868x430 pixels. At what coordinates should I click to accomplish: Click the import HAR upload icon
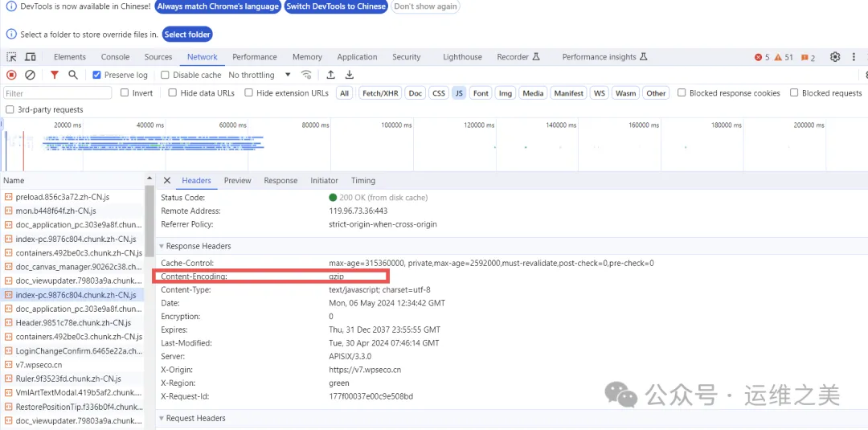point(330,75)
